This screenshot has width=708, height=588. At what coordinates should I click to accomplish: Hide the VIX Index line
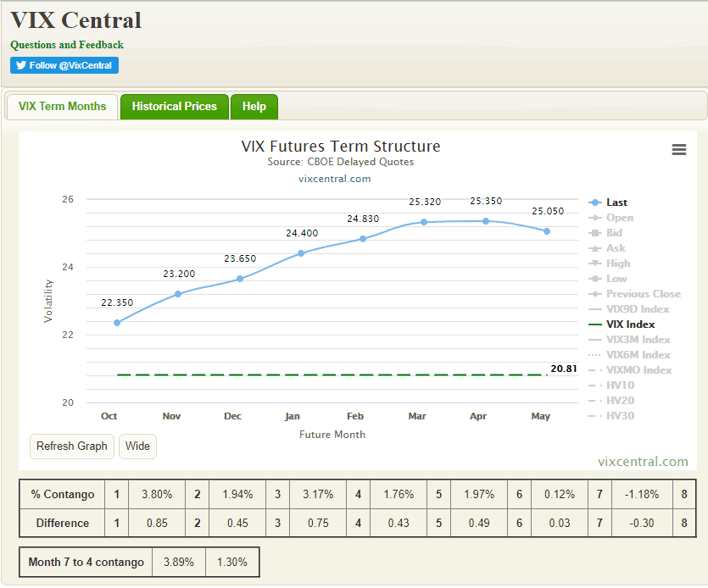pyautogui.click(x=630, y=325)
